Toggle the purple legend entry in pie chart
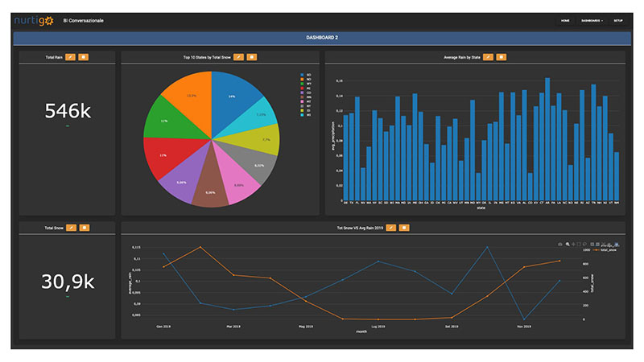 [x=306, y=93]
